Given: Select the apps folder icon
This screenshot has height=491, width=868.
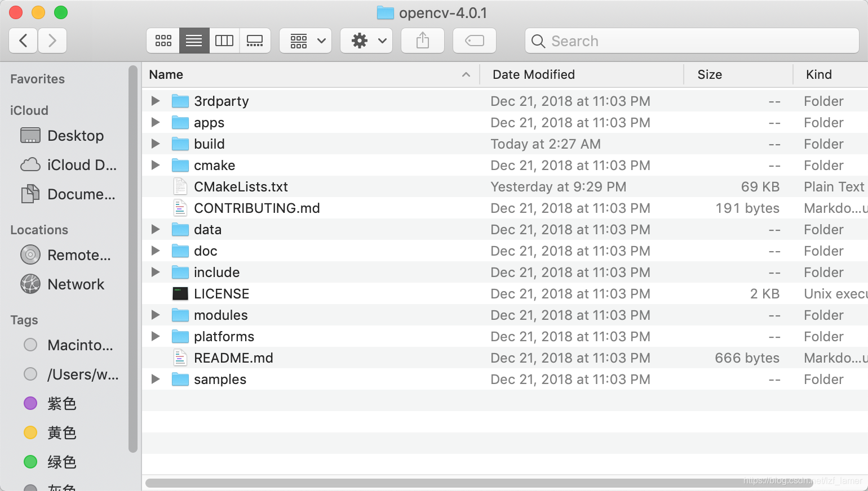Looking at the screenshot, I should (x=180, y=122).
